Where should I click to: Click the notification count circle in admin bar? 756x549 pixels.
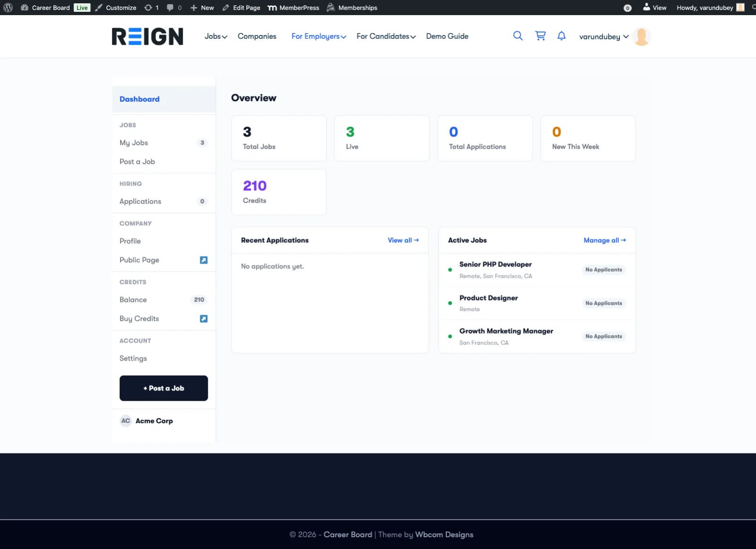627,8
